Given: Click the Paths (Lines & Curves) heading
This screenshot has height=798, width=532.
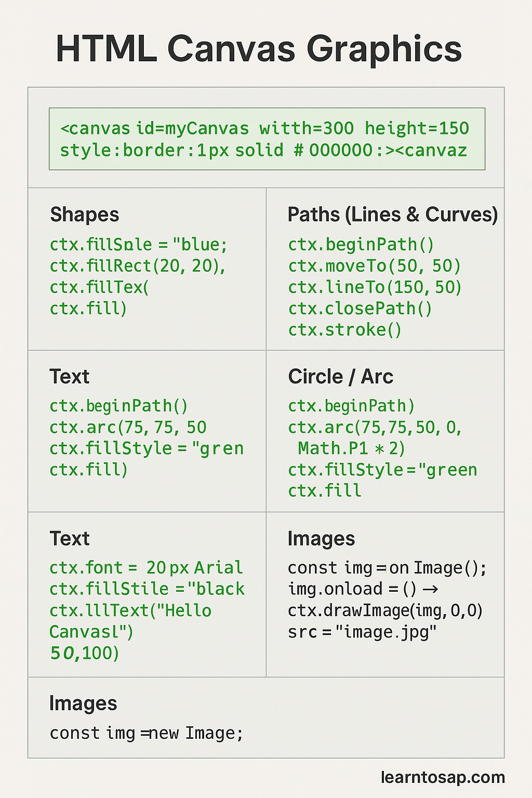Looking at the screenshot, I should click(x=393, y=215).
